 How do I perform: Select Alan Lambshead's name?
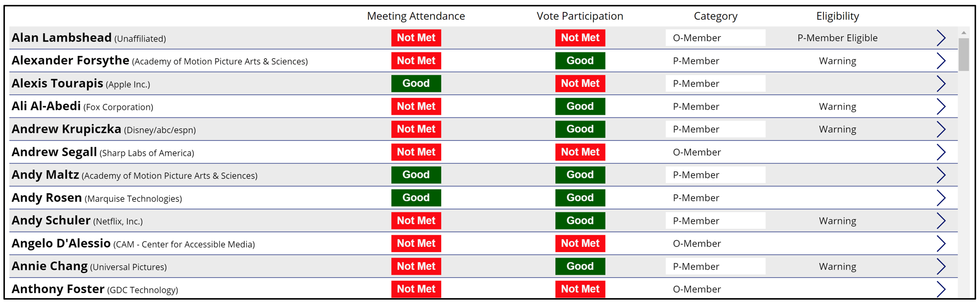coord(62,38)
